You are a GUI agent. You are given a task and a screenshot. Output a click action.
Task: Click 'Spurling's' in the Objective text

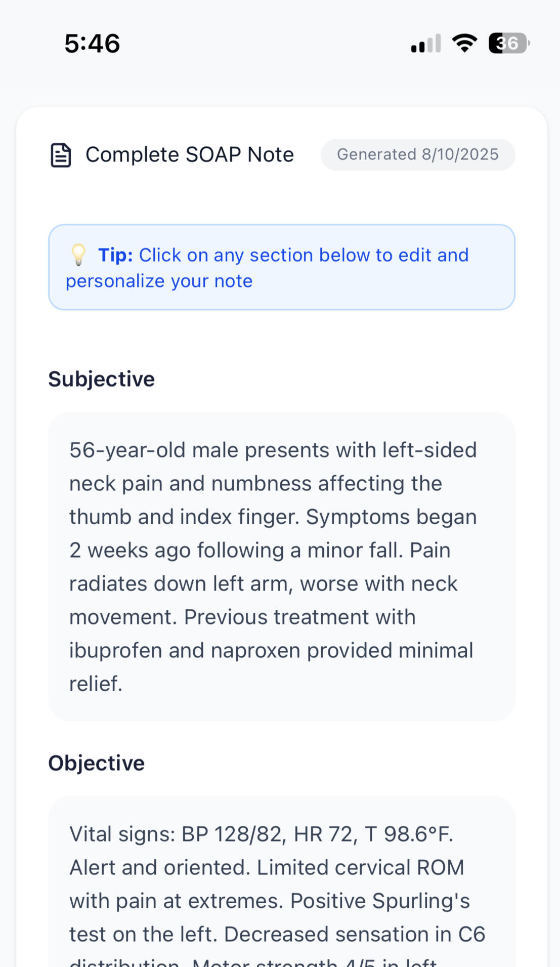coord(421,901)
